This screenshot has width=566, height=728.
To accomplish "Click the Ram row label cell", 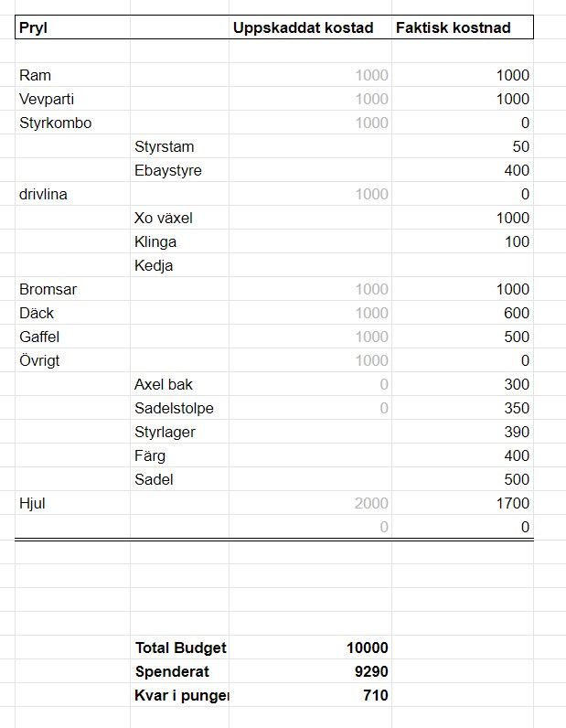I will [x=73, y=75].
